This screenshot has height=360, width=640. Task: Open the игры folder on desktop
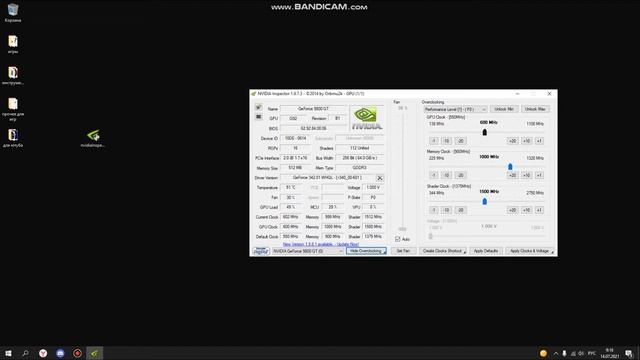(13, 44)
